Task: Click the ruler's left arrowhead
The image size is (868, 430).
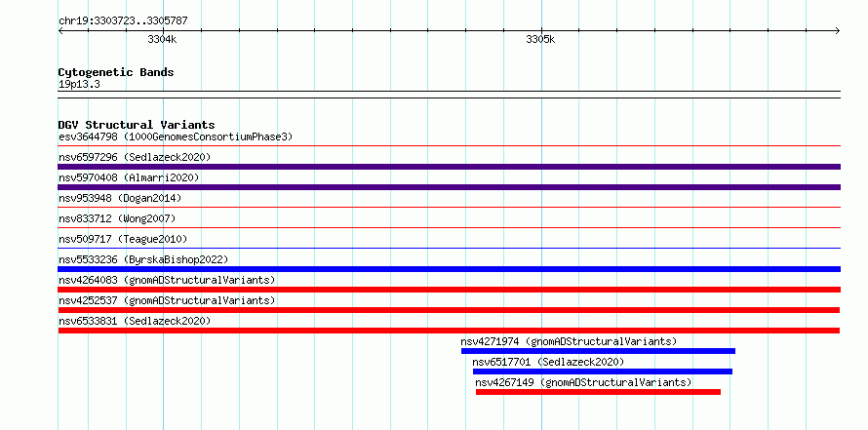Action: (x=60, y=31)
